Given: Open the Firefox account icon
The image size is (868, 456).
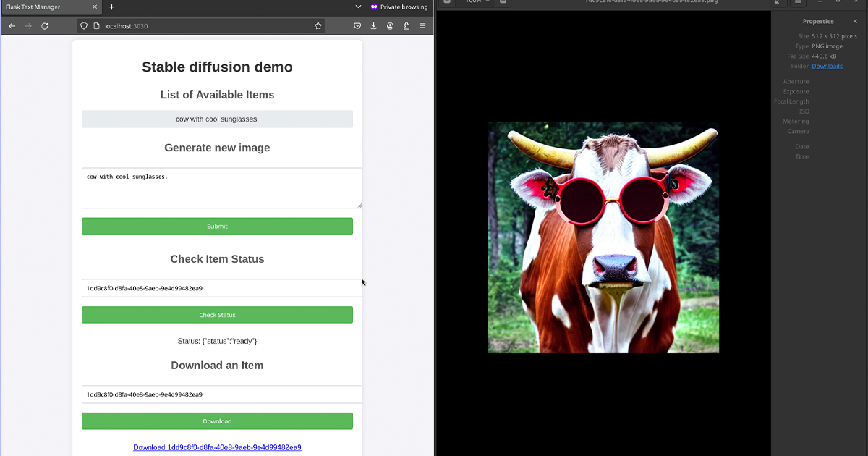Looking at the screenshot, I should [390, 25].
